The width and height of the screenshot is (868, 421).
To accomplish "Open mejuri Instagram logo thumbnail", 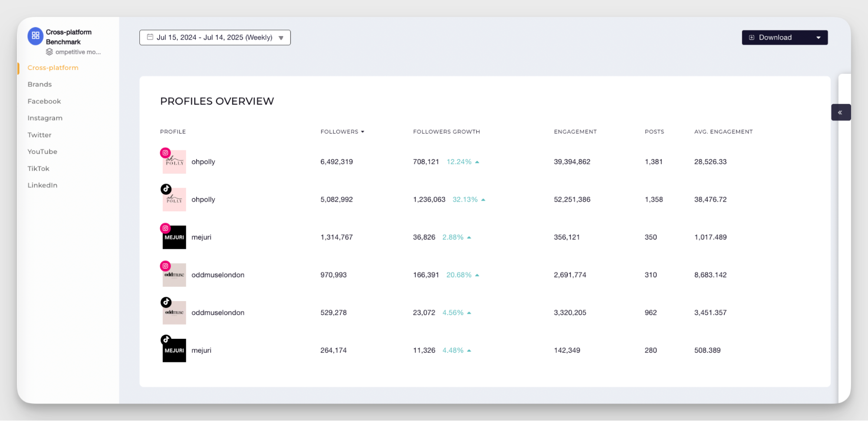I will click(174, 237).
